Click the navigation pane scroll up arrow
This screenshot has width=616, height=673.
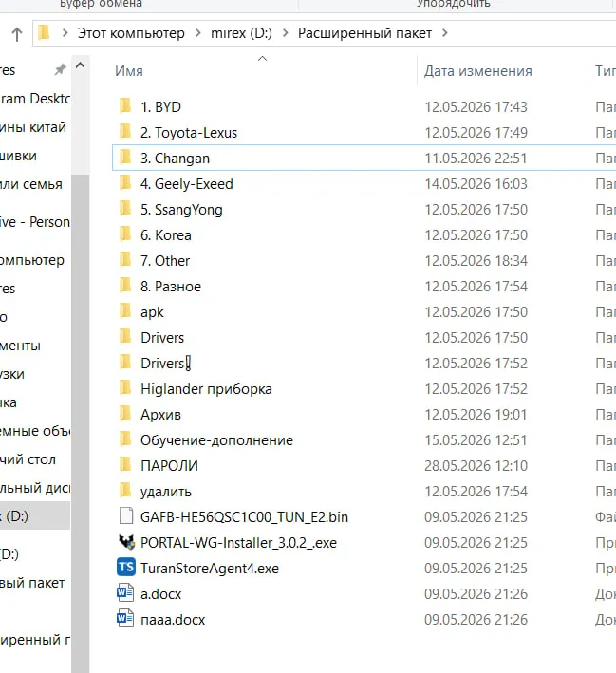click(81, 65)
